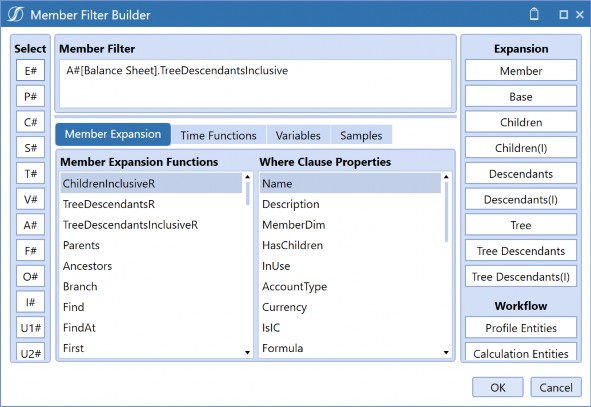Click the clipboard icon in title bar
591x407 pixels.
534,14
